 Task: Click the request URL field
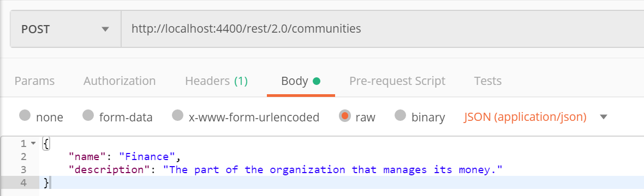383,29
